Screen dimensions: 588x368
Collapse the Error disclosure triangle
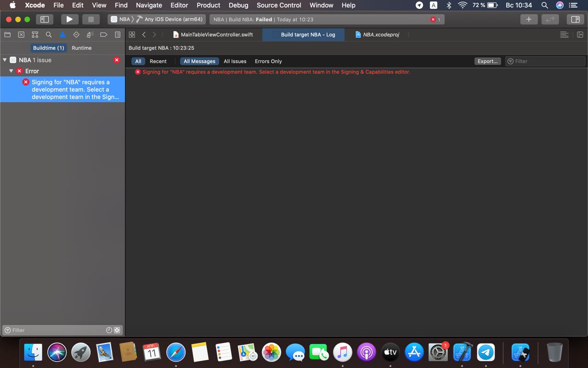tap(11, 71)
